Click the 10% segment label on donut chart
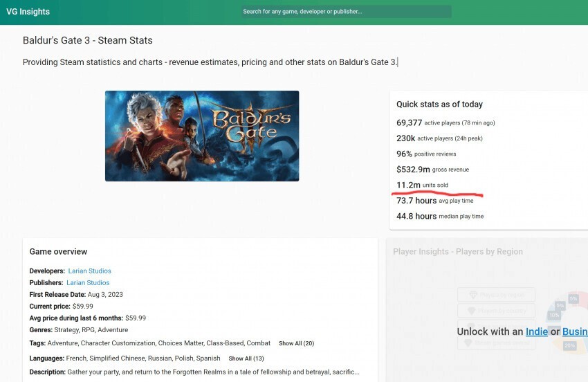588x382 pixels. (x=554, y=315)
